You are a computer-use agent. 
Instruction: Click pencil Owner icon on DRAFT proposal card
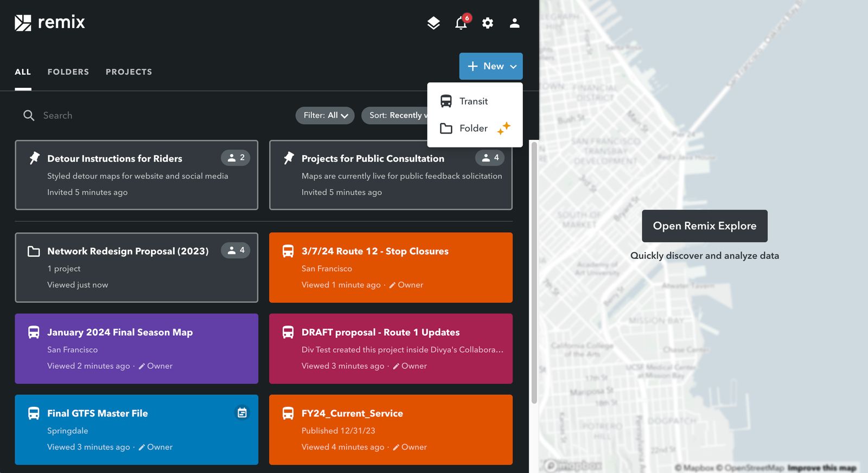coord(396,366)
